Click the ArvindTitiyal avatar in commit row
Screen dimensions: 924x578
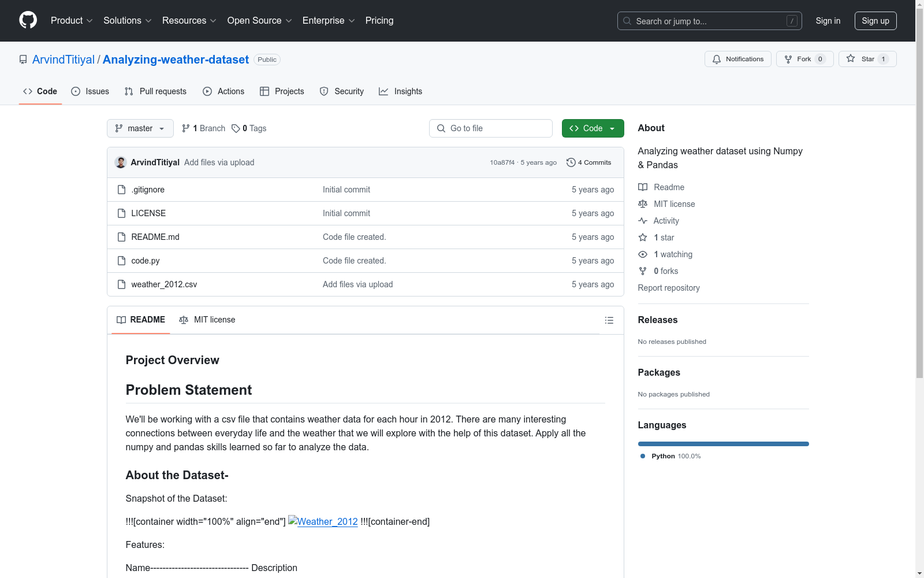point(121,162)
